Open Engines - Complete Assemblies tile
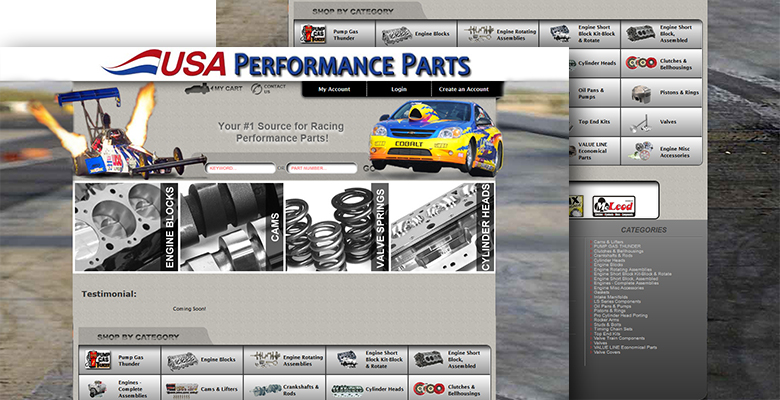This screenshot has height=400, width=780. tap(119, 388)
